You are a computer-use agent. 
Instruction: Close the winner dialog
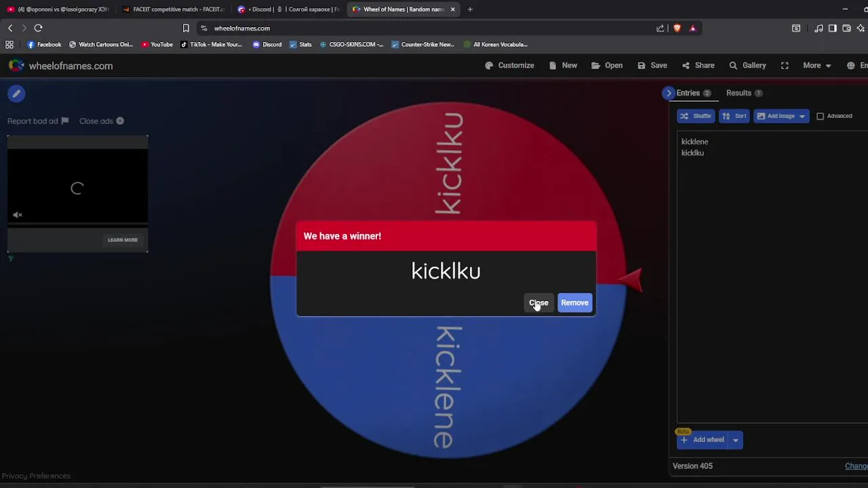(x=538, y=303)
